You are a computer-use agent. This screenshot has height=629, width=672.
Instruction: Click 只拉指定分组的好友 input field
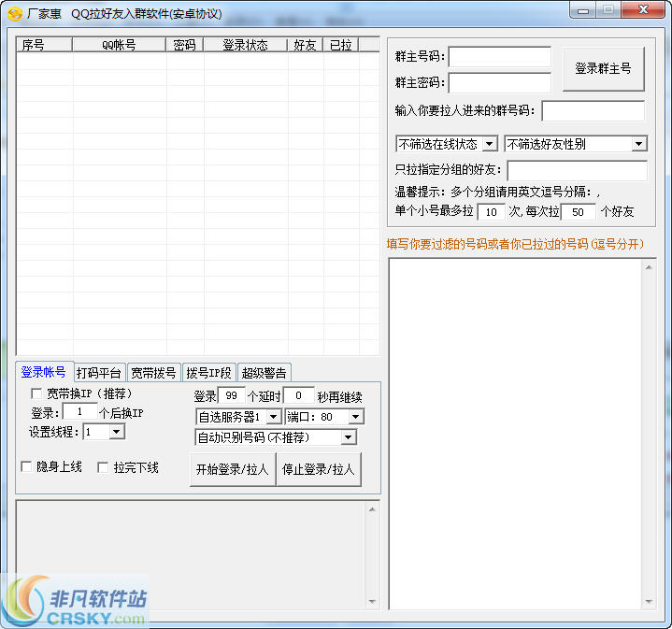tap(578, 170)
